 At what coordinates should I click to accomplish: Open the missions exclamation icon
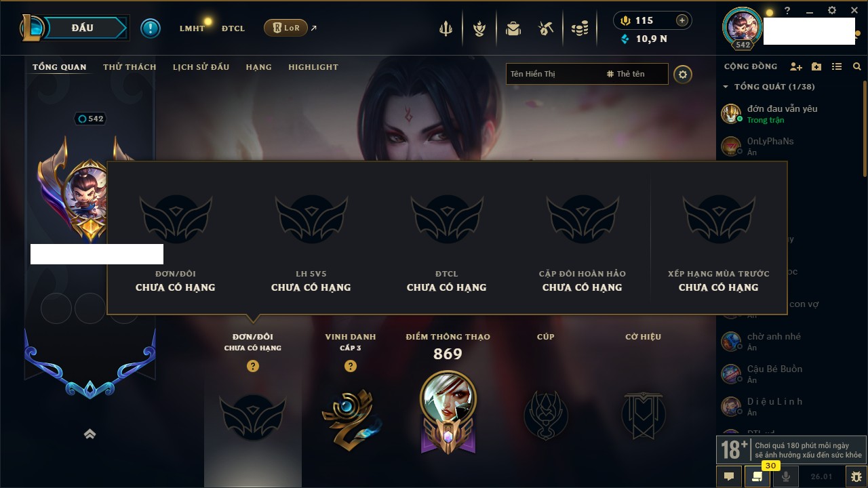151,28
